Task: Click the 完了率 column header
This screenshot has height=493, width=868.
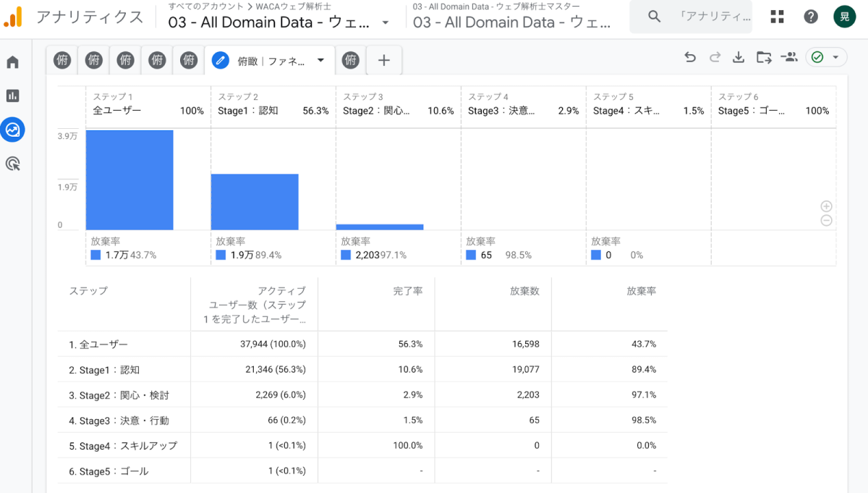Action: coord(408,291)
